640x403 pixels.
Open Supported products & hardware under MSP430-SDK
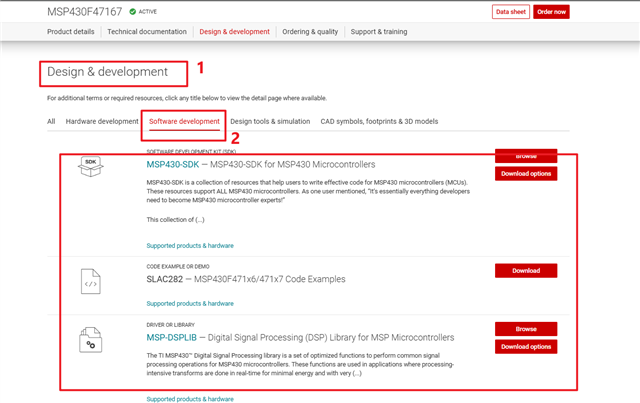tap(190, 245)
